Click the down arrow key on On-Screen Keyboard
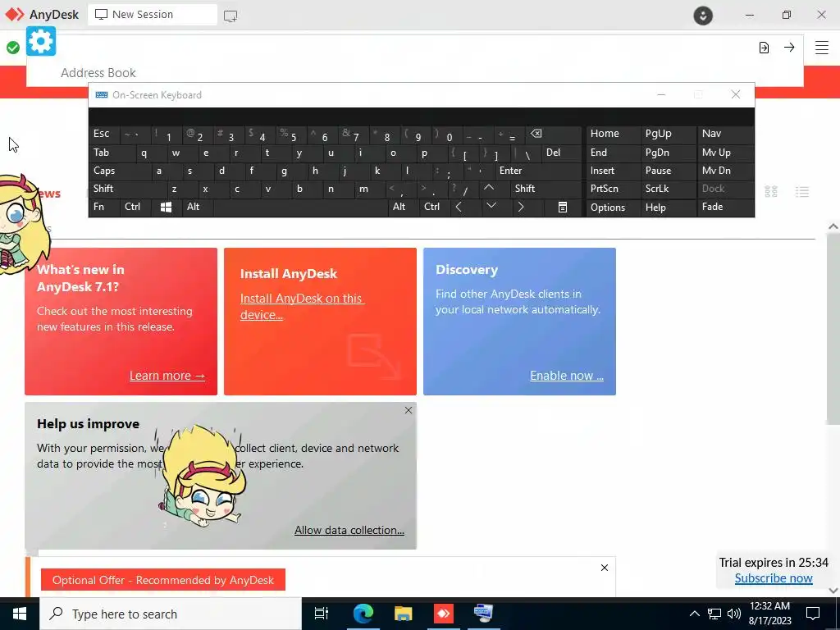 pos(491,206)
